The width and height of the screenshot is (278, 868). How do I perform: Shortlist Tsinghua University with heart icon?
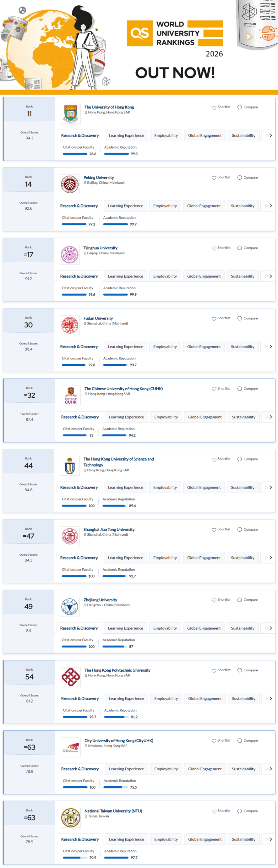coord(221,248)
